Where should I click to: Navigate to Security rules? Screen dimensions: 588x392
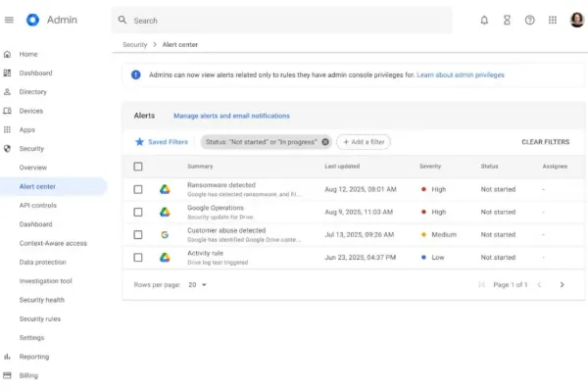point(40,318)
